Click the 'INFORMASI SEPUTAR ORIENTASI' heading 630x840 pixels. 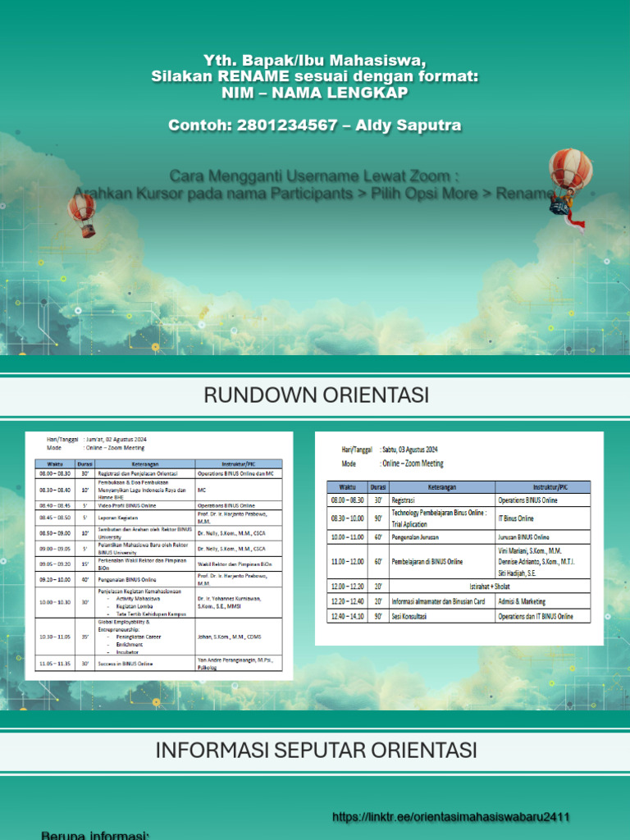click(316, 750)
